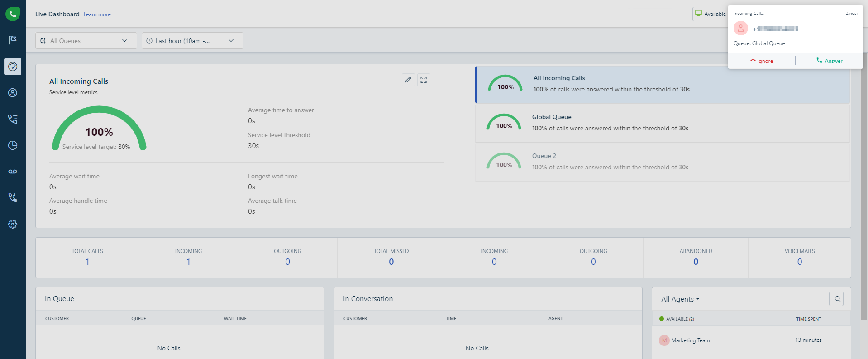Open the Last hour time range dropdown
Viewport: 868px width, 359px height.
tap(192, 41)
